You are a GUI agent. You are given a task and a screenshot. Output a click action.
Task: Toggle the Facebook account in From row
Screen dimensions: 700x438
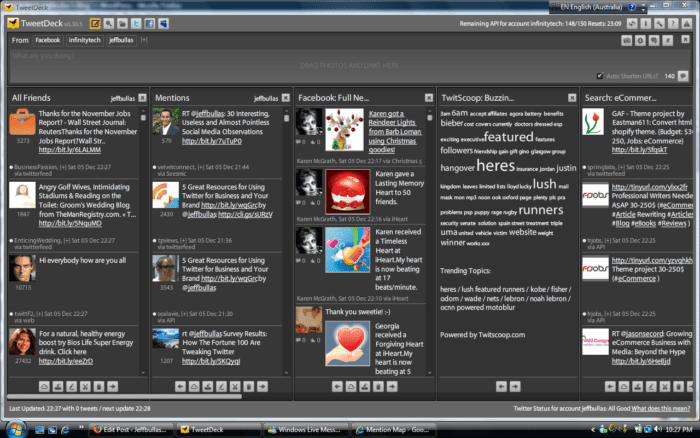47,40
